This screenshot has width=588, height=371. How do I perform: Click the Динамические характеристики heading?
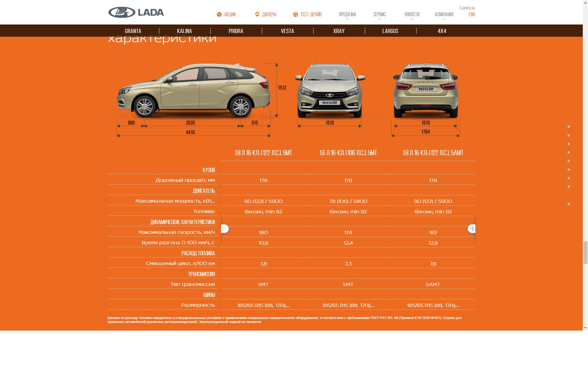tap(183, 222)
